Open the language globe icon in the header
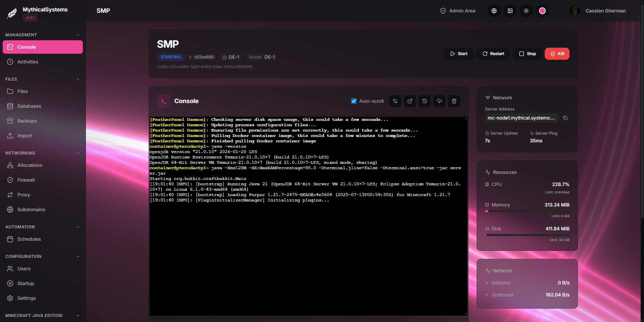 tap(493, 10)
